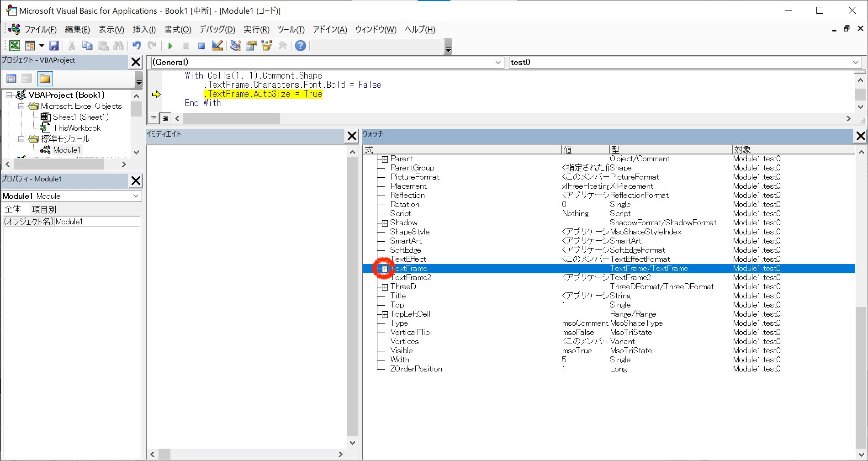Click the 値 column header
The image size is (868, 461).
pos(585,150)
